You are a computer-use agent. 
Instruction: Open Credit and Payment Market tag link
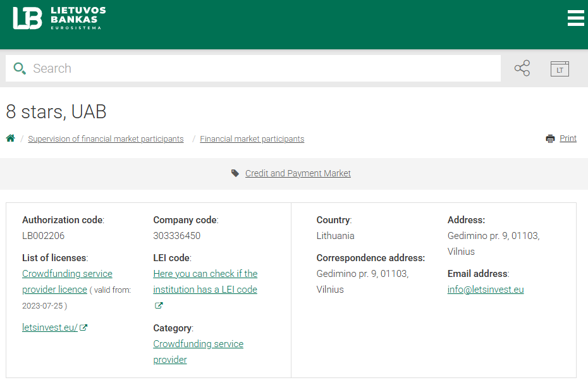[x=298, y=173]
